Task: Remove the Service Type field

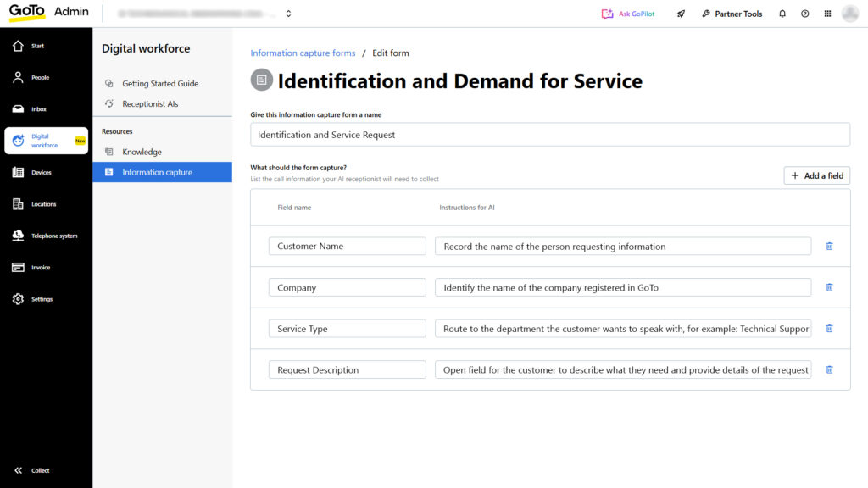Action: [829, 329]
